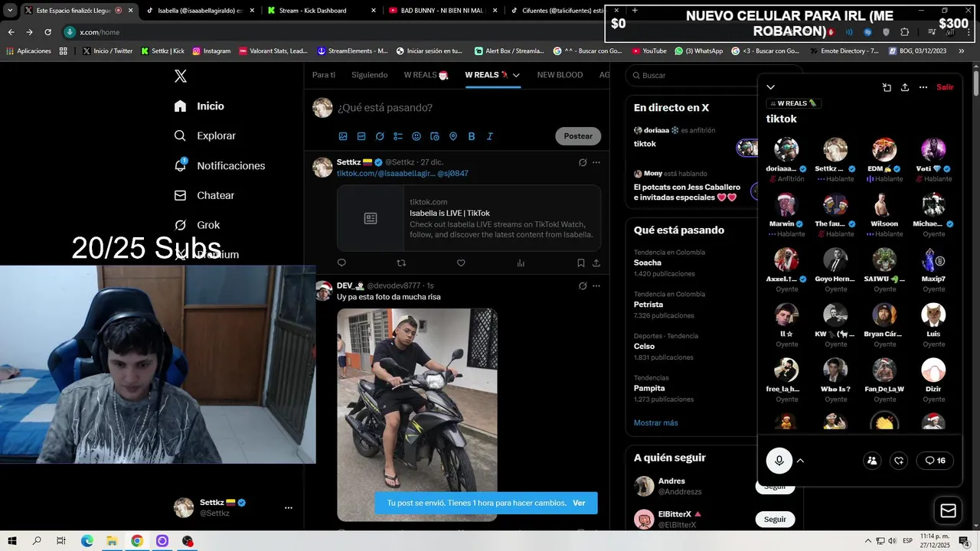This screenshot has height=551, width=980.
Task: Open the emoji picker in composer
Action: coord(416,136)
